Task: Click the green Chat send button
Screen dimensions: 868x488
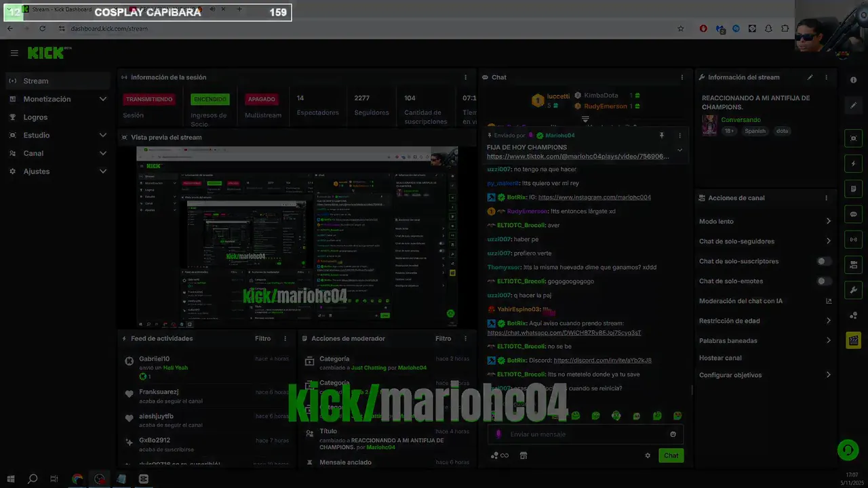Action: (x=671, y=455)
